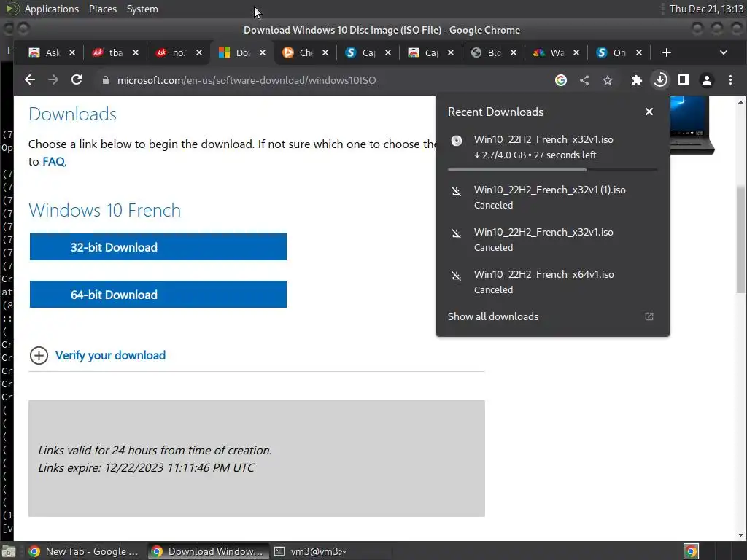Click the in-progress download disc icon
This screenshot has width=747, height=560.
click(457, 141)
